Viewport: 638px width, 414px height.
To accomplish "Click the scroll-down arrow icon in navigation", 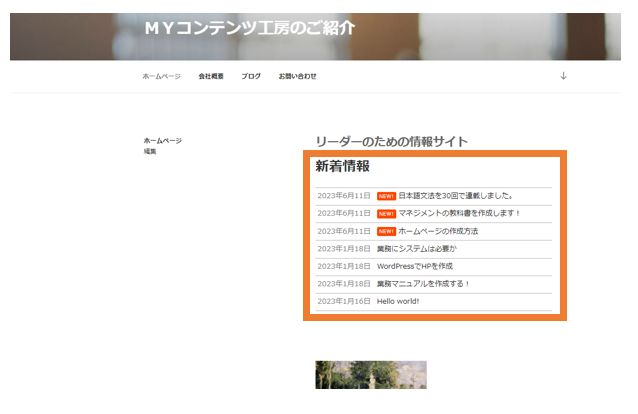I will click(x=563, y=76).
